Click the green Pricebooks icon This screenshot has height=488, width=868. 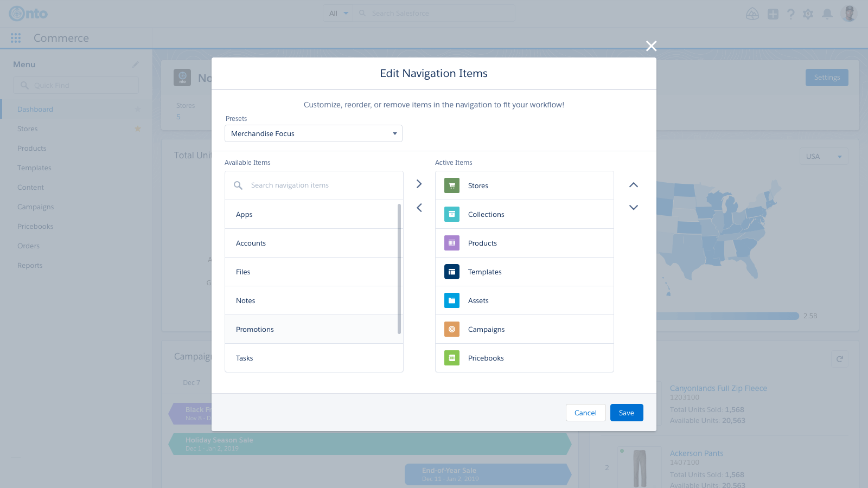coord(451,358)
